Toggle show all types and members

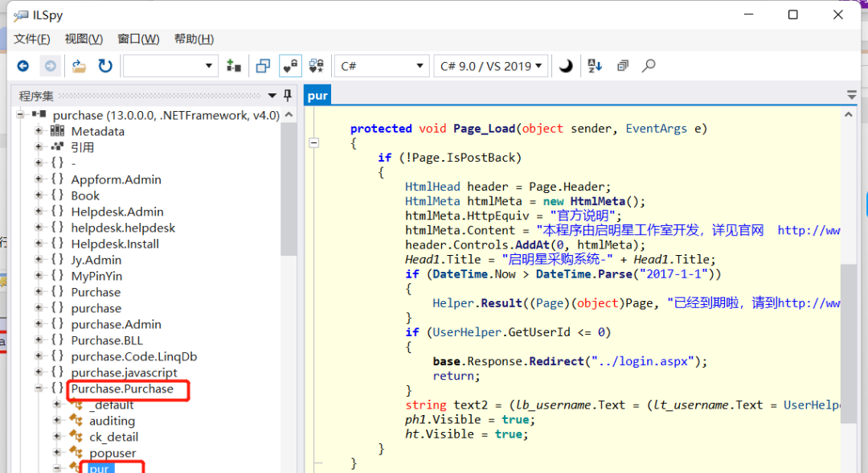[316, 66]
